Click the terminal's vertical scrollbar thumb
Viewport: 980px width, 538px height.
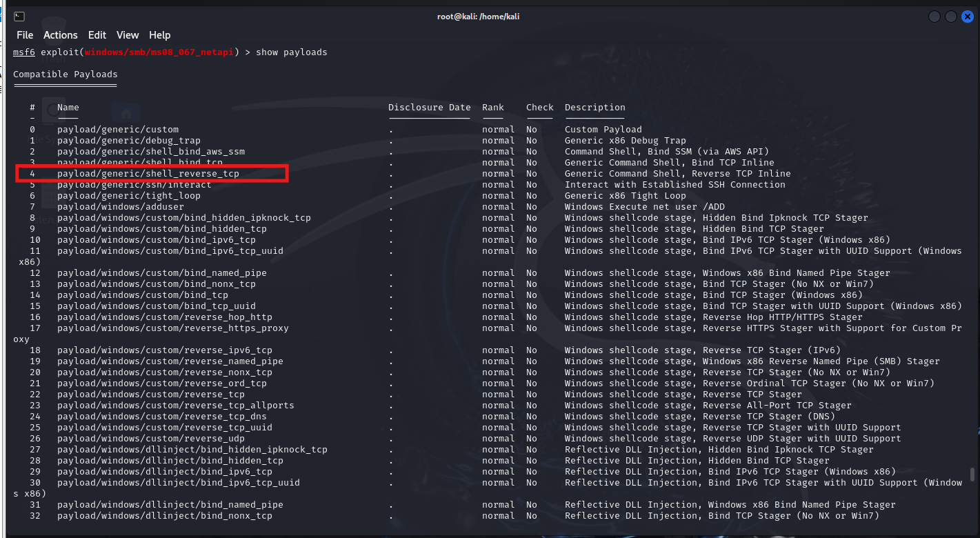point(972,474)
